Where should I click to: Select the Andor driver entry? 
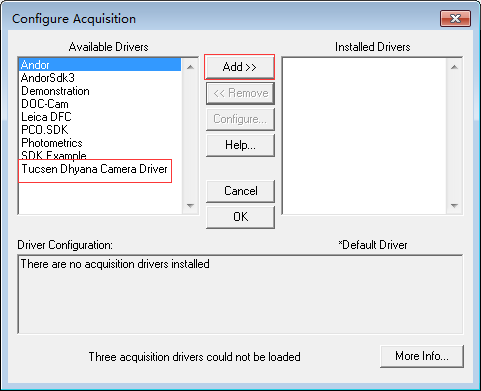pyautogui.click(x=100, y=65)
